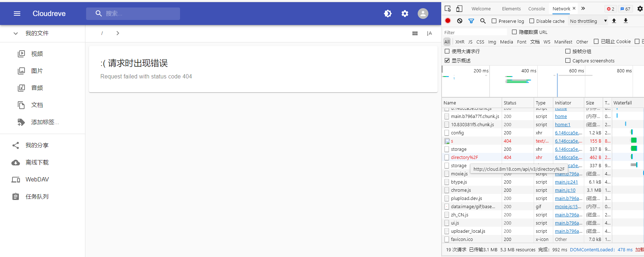Click the network overview timeline
The image size is (644, 257).
[543, 81]
